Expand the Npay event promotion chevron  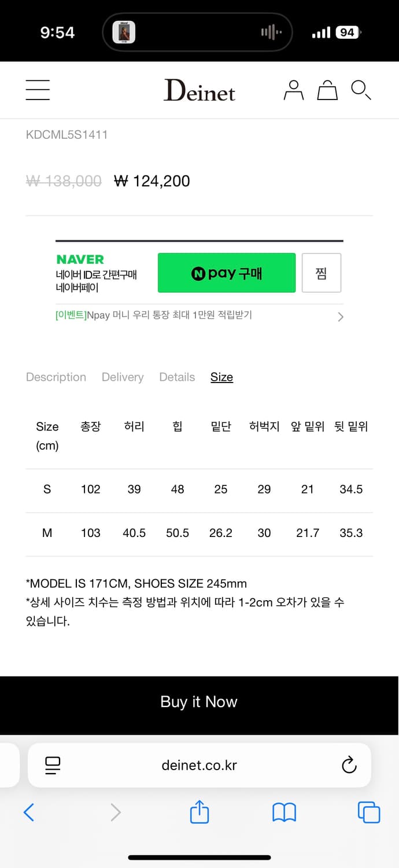tap(341, 317)
